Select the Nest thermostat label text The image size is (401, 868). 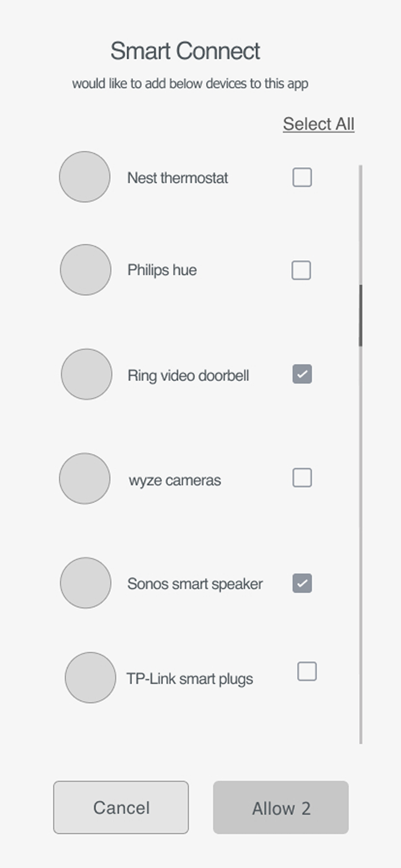coord(178,178)
